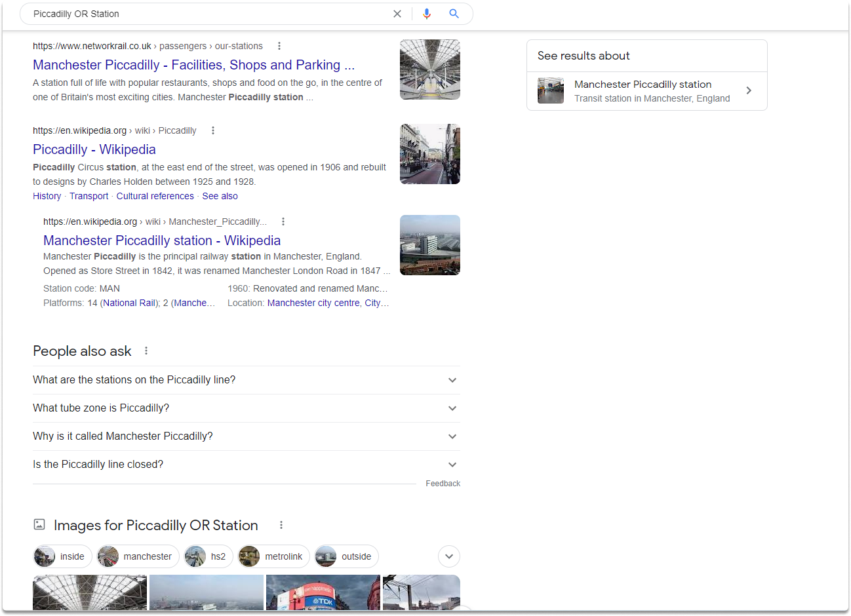This screenshot has width=851, height=616.
Task: Expand 'Is the Piccadilly line closed?' question
Action: pyautogui.click(x=247, y=465)
